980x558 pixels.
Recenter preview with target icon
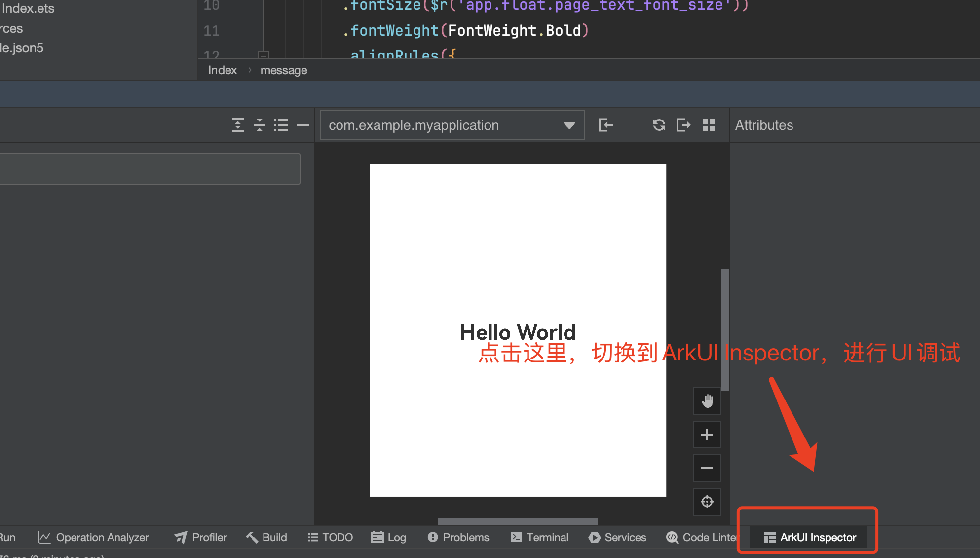pyautogui.click(x=707, y=502)
